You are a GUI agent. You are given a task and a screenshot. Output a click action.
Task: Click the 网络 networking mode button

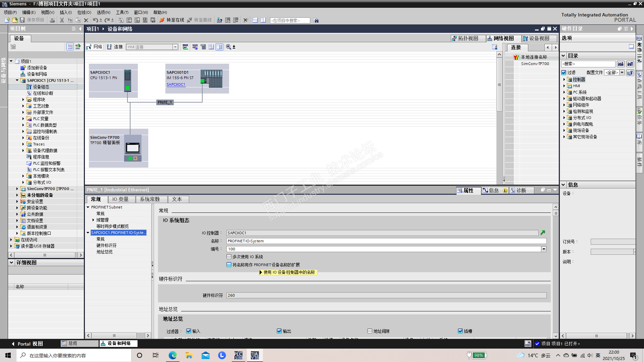[94, 47]
